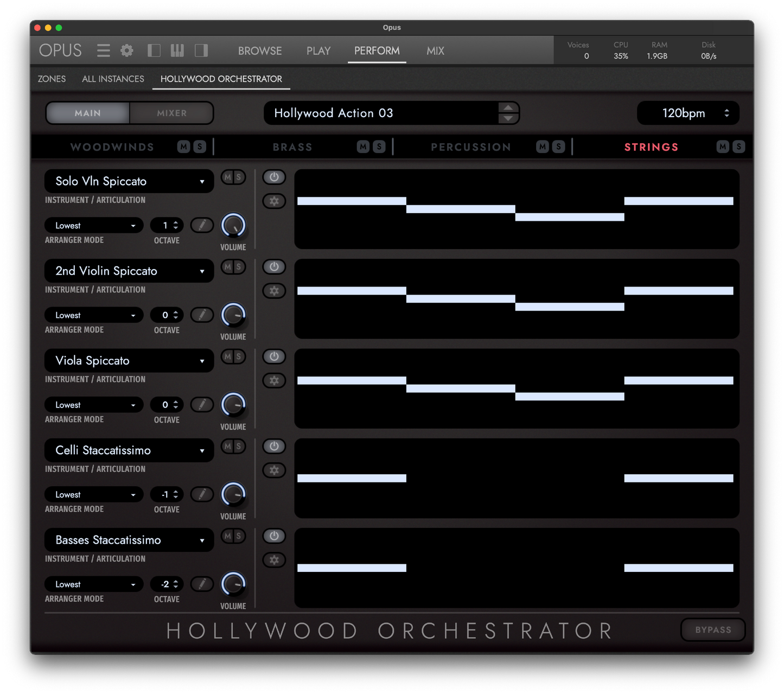784x694 pixels.
Task: Open the Solo Vln Spiccato instrument dropdown
Action: coord(129,181)
